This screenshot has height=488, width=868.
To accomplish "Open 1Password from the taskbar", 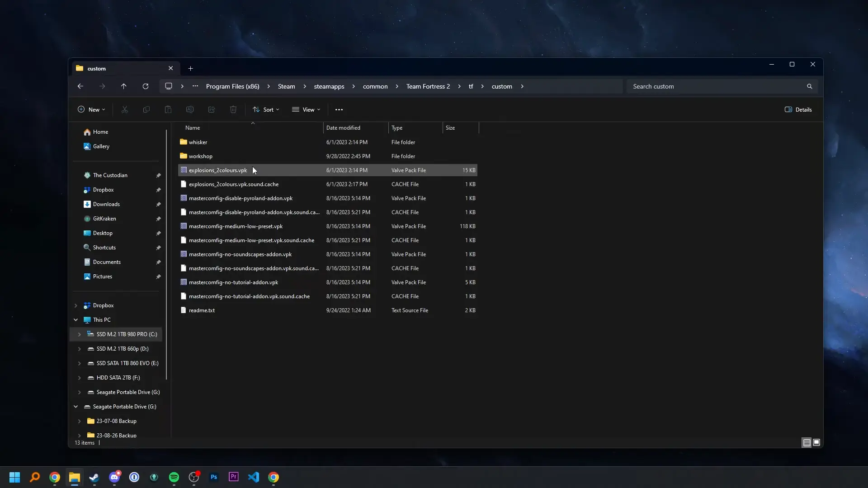I will pos(134,477).
